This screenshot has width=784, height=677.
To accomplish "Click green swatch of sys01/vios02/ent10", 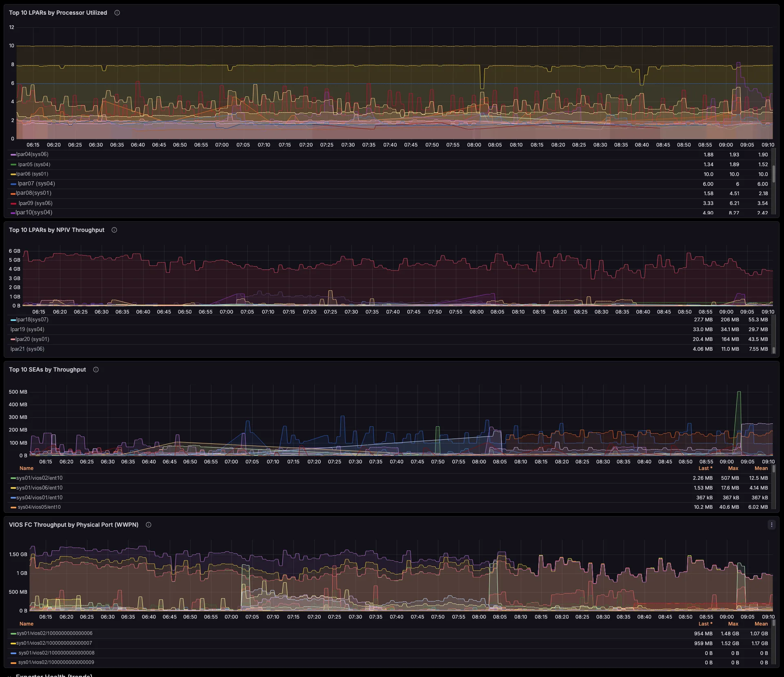I will (13, 478).
